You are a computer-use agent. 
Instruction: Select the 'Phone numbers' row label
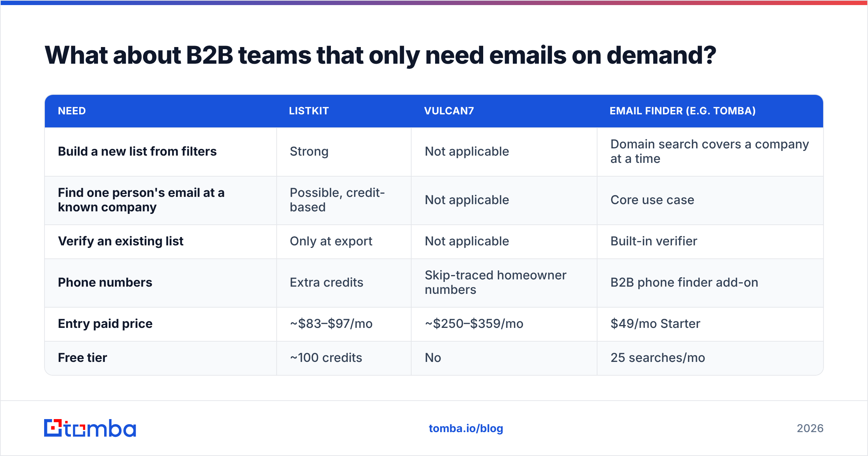(105, 282)
